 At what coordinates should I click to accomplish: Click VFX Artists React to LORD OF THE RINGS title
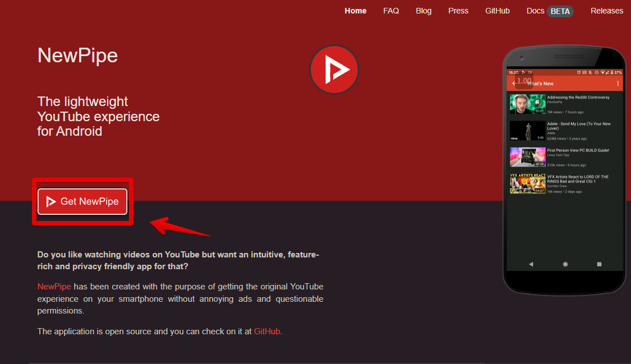tap(578, 179)
